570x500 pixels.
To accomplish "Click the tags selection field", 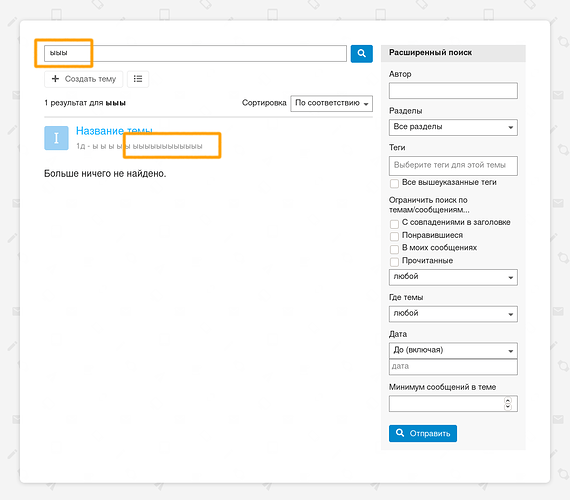I will click(x=453, y=165).
